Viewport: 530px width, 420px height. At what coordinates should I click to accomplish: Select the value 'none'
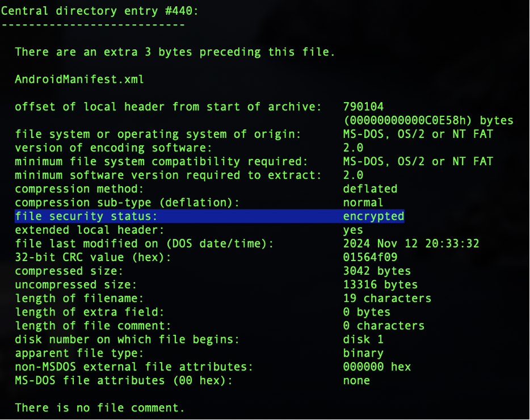356,381
